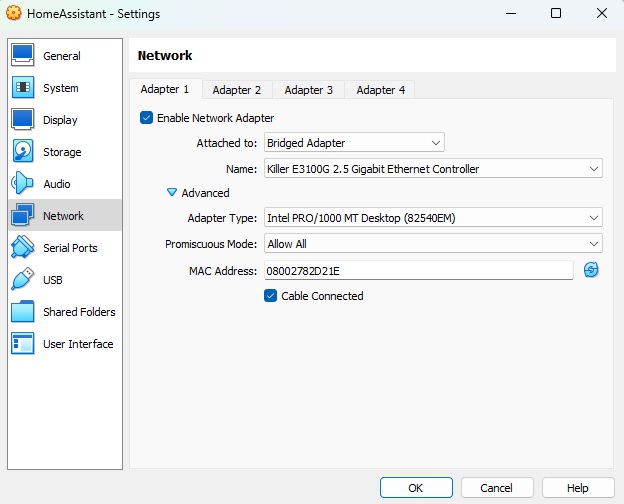The image size is (624, 504).
Task: Toggle the Cable Connected checkbox
Action: coord(271,296)
